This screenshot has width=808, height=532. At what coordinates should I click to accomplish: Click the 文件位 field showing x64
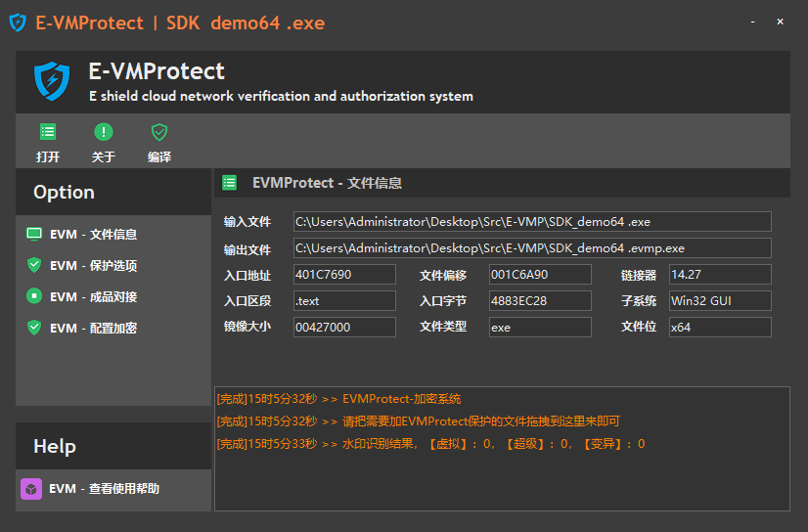click(720, 327)
